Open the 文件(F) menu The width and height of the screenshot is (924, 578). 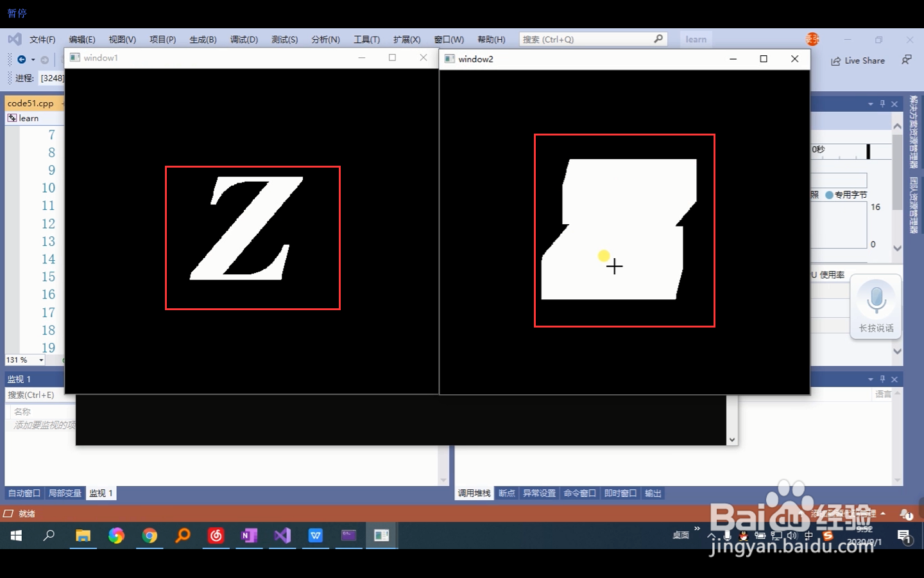pyautogui.click(x=42, y=39)
